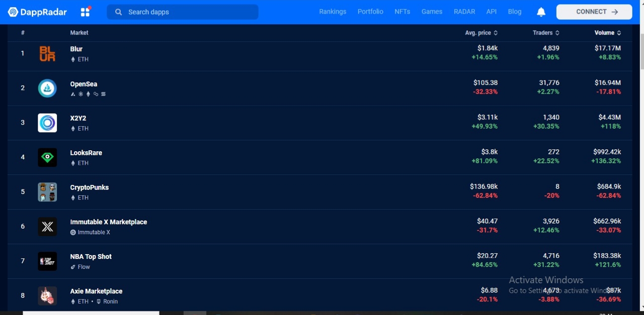Open the Axie Marketplace link
The image size is (644, 315).
click(x=96, y=291)
